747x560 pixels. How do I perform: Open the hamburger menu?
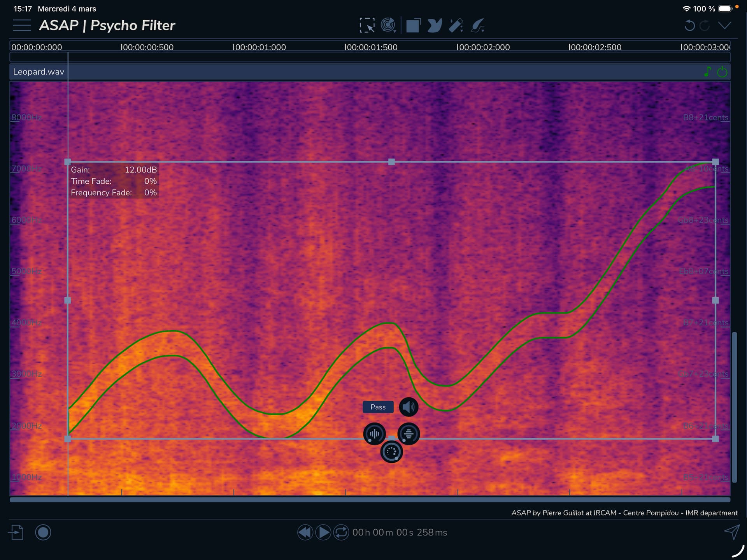point(22,25)
